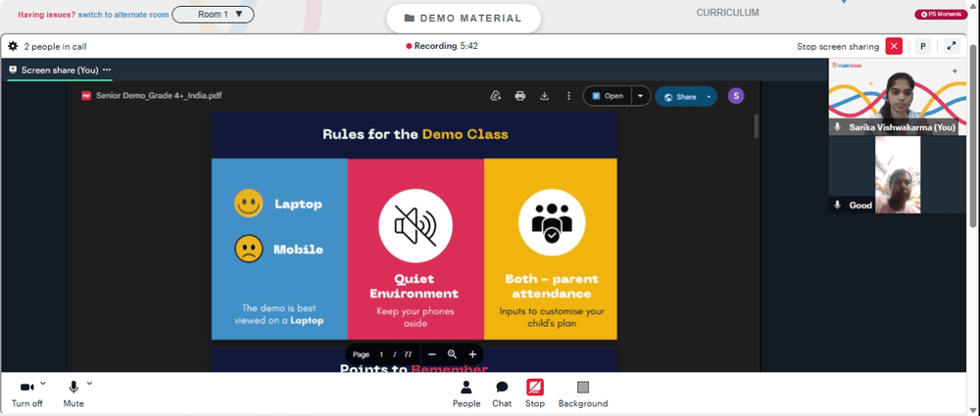Turn off the camera
Viewport: 980px width, 416px height.
point(26,394)
